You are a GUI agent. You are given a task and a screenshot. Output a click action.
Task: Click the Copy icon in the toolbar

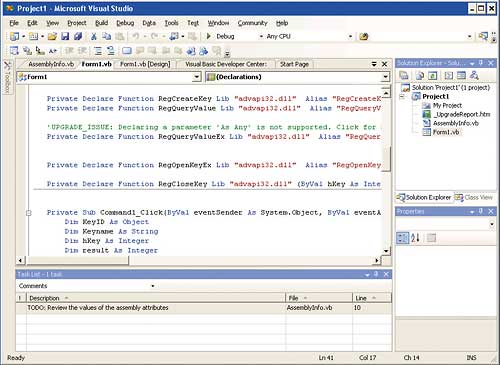(107, 36)
